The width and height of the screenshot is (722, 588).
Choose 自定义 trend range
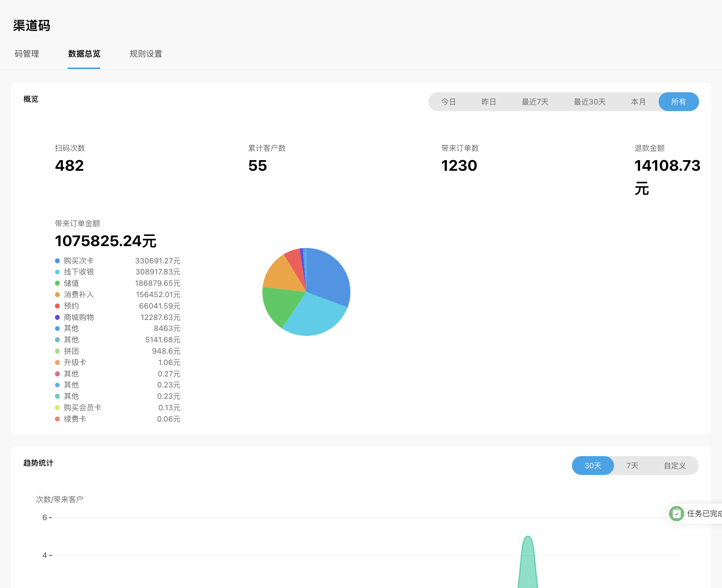click(674, 466)
